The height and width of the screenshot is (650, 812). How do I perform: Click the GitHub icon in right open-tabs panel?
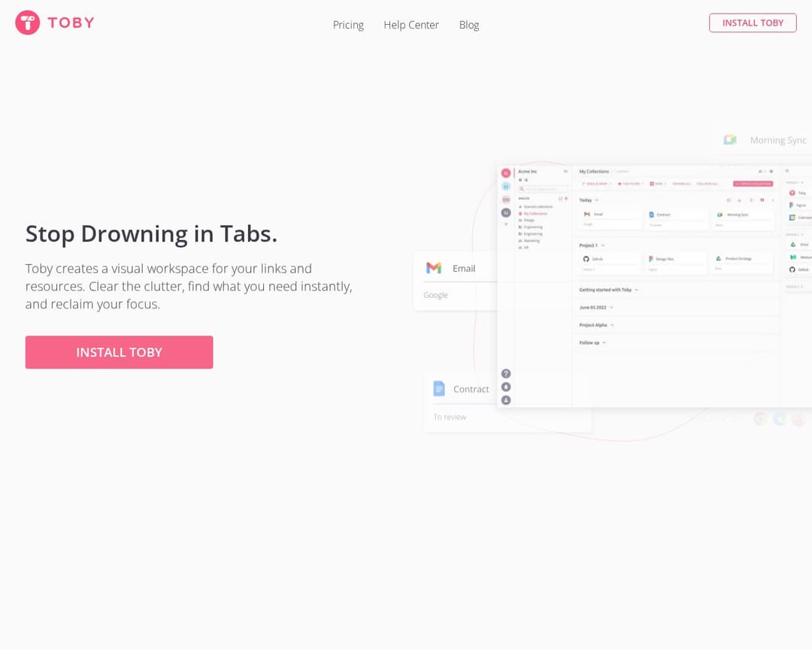[792, 269]
